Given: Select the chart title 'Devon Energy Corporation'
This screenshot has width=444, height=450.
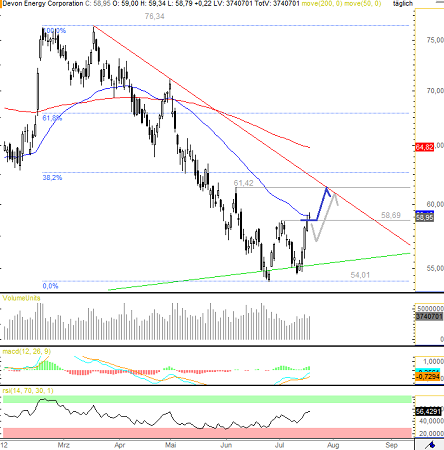Looking at the screenshot, I should tap(43, 4).
